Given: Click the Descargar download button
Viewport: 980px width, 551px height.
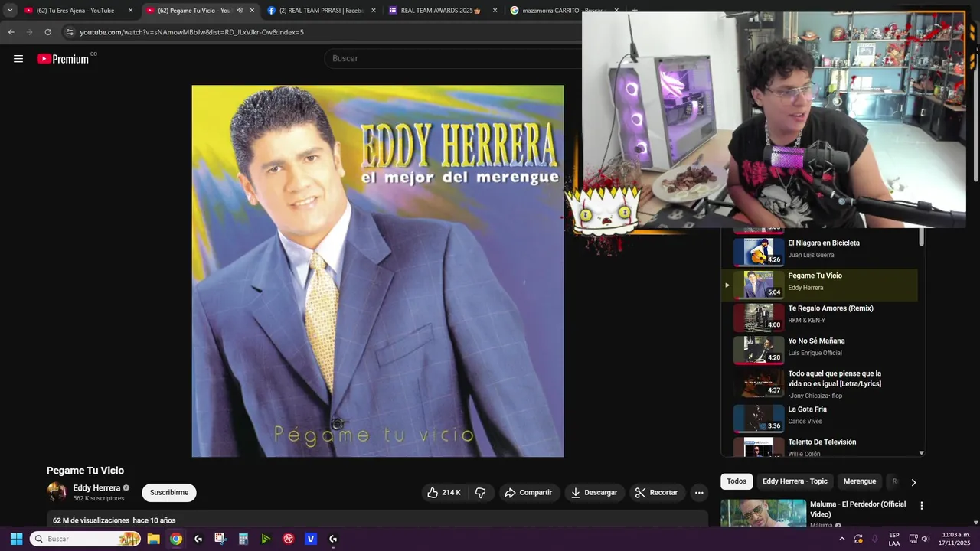Looking at the screenshot, I should pyautogui.click(x=593, y=492).
